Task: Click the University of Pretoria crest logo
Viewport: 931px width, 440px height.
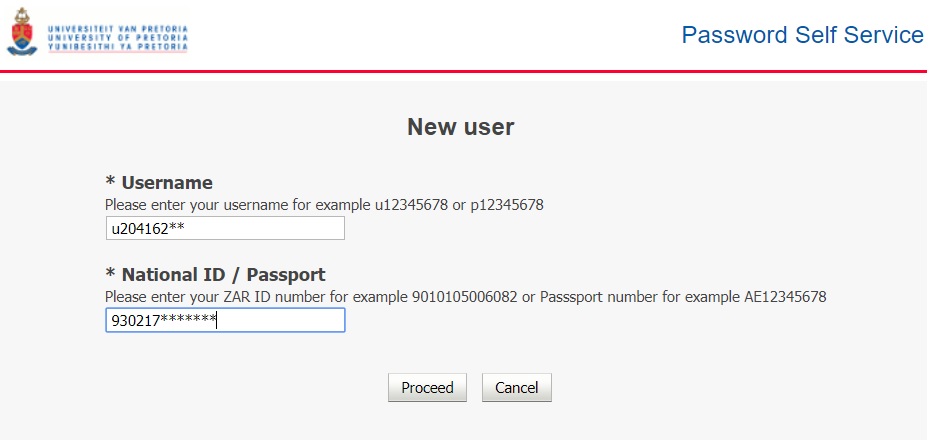Action: [x=19, y=34]
